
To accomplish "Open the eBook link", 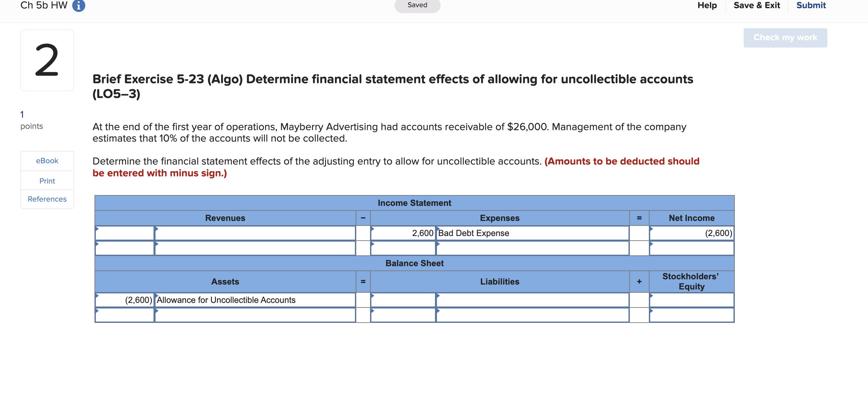I will point(47,161).
